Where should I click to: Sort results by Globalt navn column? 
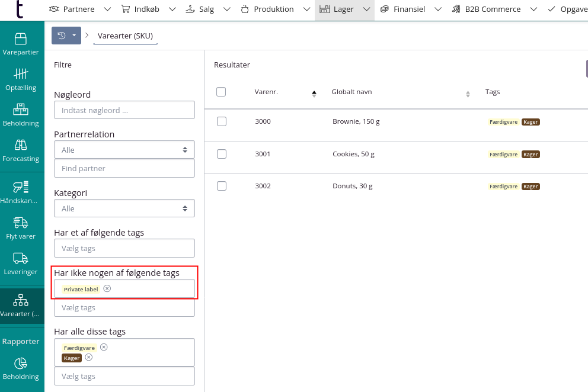click(351, 92)
